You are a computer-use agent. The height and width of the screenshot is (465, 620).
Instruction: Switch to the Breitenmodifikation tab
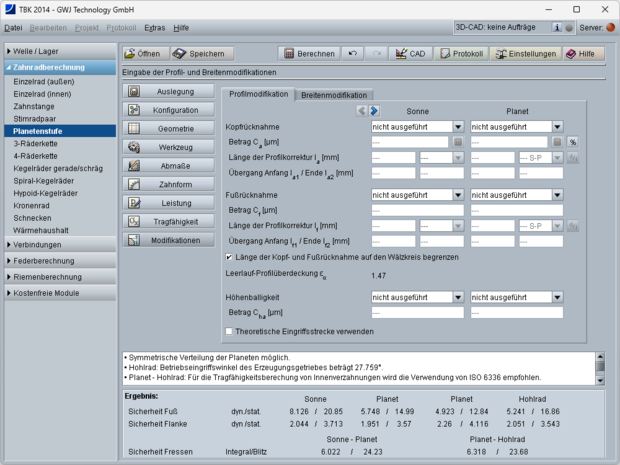334,94
